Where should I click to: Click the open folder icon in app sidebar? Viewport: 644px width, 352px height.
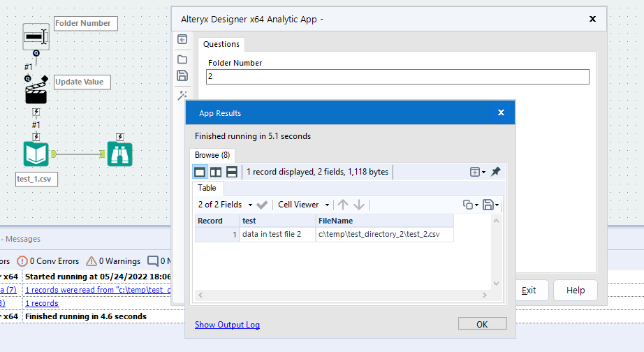(x=182, y=59)
